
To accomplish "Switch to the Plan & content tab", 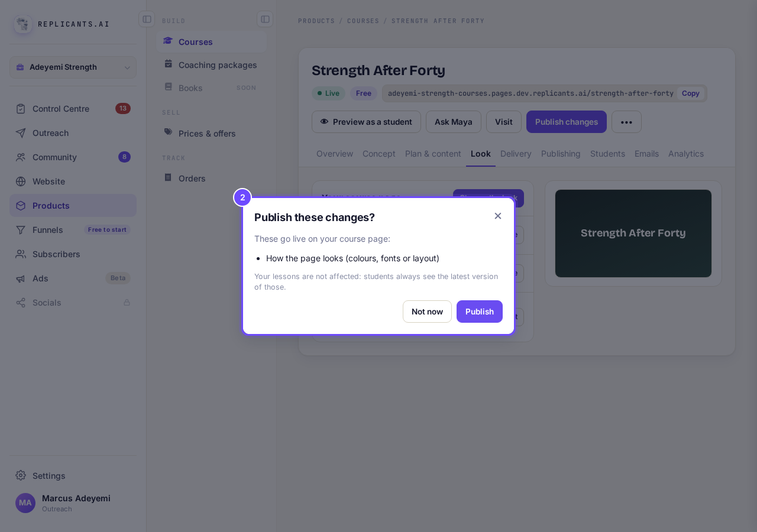I will click(433, 154).
